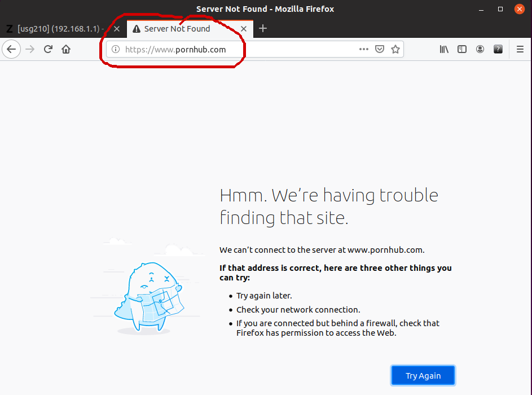
Task: Open the Library icon
Action: [x=444, y=49]
